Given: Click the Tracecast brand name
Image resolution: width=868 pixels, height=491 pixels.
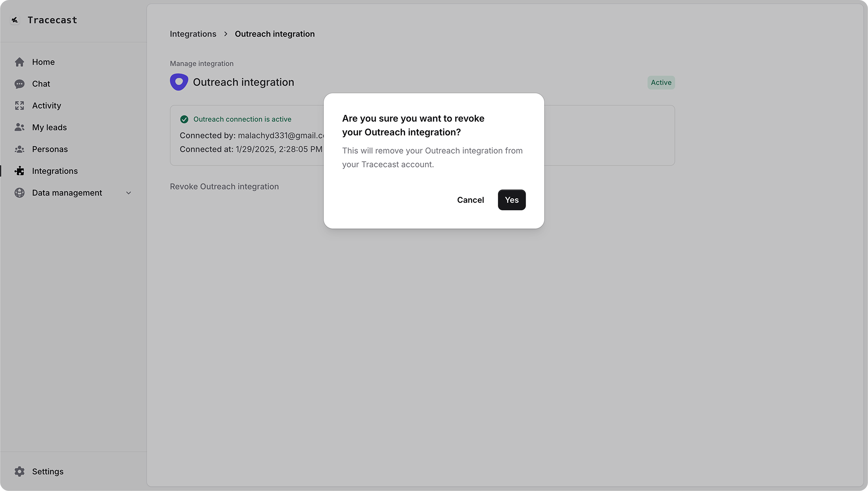Looking at the screenshot, I should pyautogui.click(x=52, y=20).
